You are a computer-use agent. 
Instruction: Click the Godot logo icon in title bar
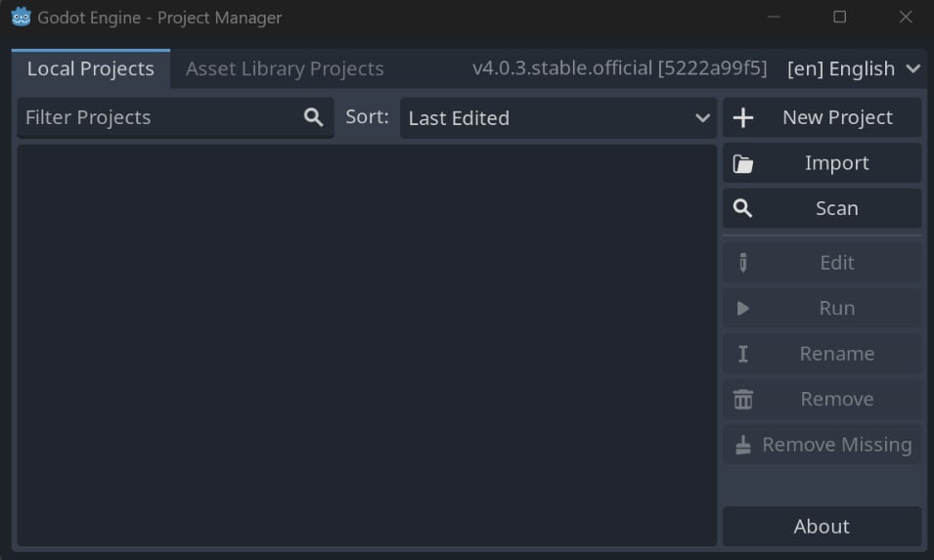[21, 17]
